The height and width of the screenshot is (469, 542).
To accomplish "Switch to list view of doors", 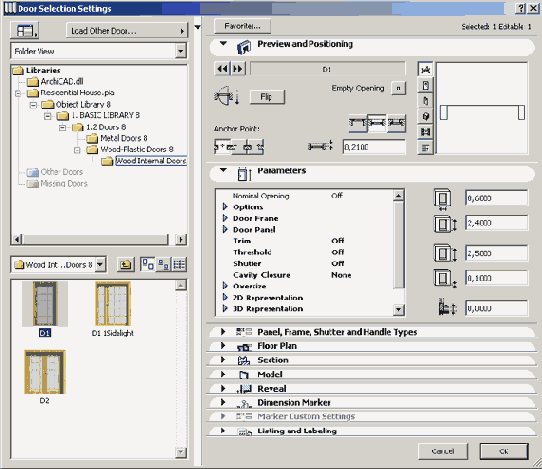I will 179,265.
